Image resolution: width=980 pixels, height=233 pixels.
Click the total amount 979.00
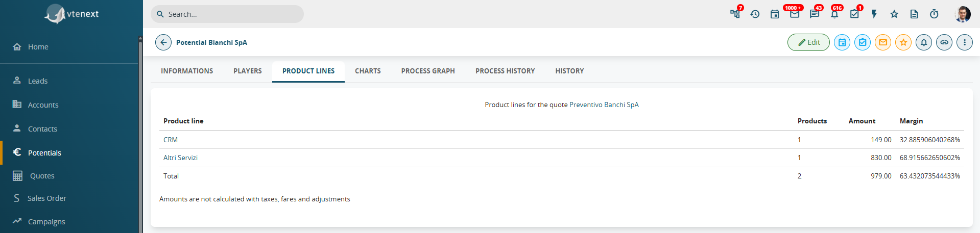[881, 176]
